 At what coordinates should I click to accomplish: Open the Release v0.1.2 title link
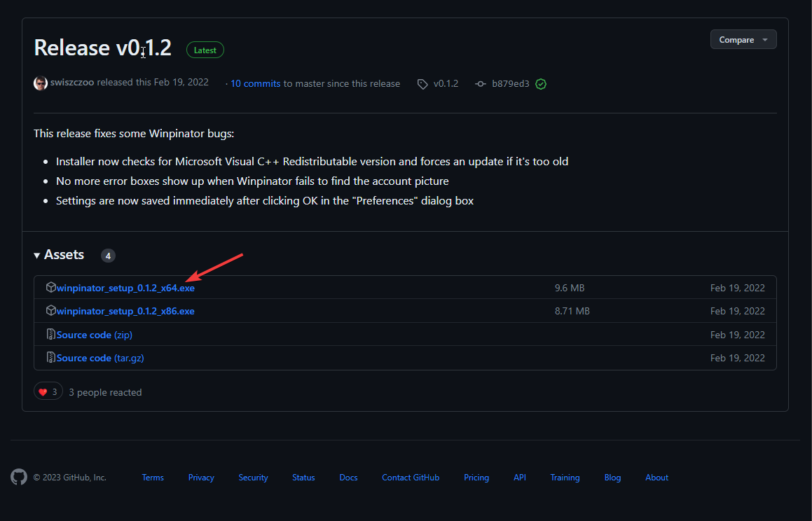click(102, 48)
